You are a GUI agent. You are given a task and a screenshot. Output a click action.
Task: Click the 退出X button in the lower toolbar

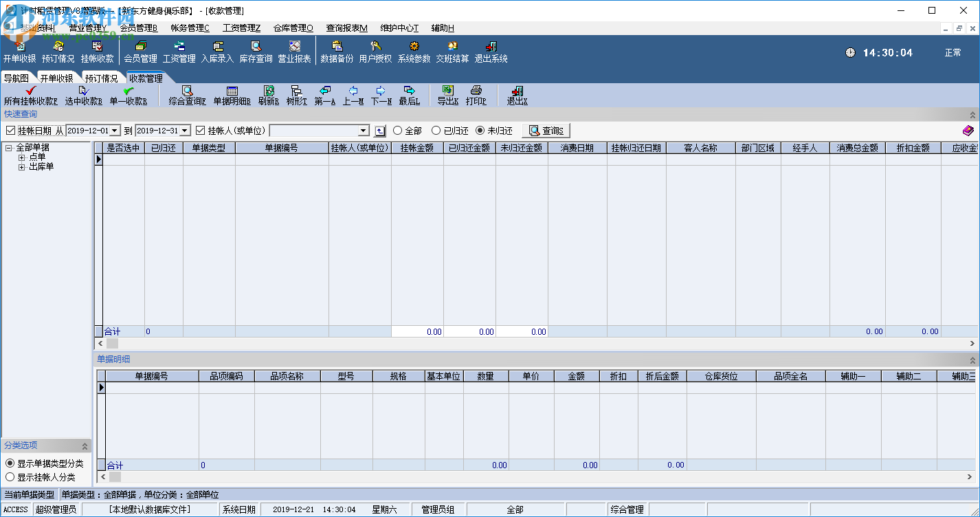(x=517, y=96)
